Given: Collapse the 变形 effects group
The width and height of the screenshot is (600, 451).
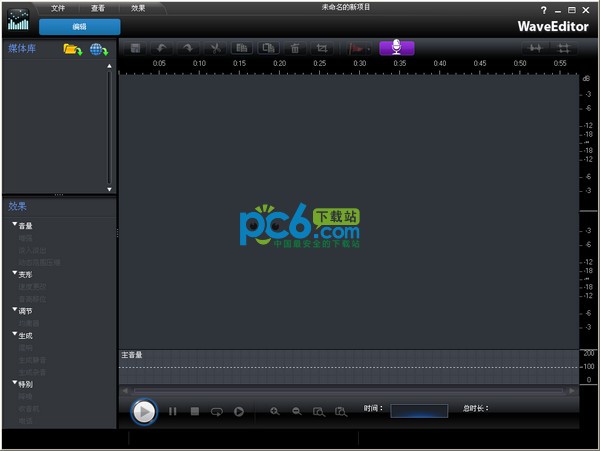Looking at the screenshot, I should (x=15, y=273).
